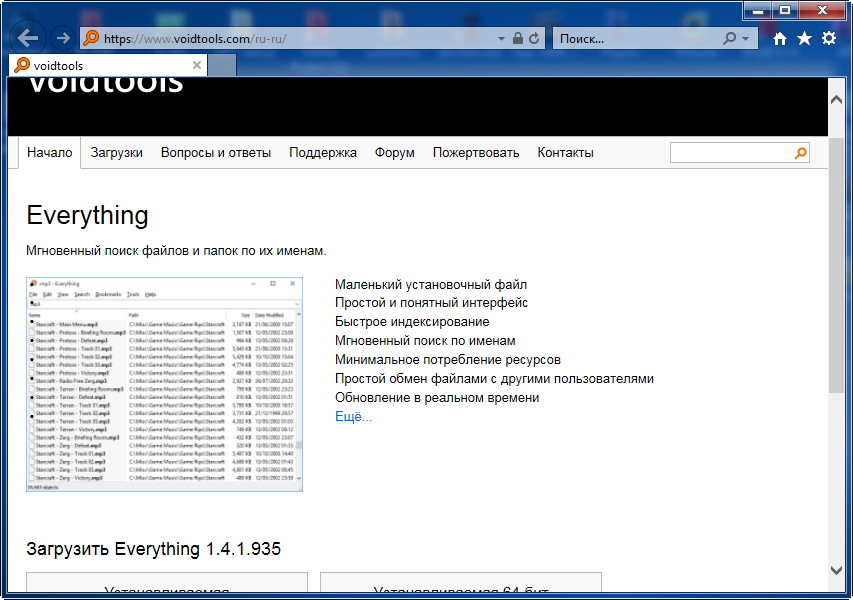Expand the search provider dropdown arrow

pos(745,39)
